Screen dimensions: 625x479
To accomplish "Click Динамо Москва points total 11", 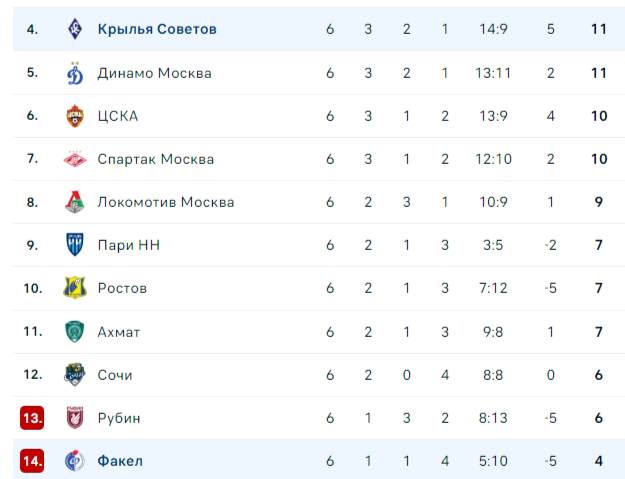I will point(599,73).
